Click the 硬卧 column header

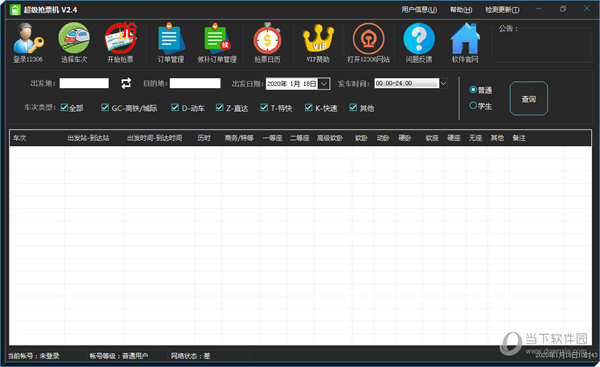tap(405, 138)
